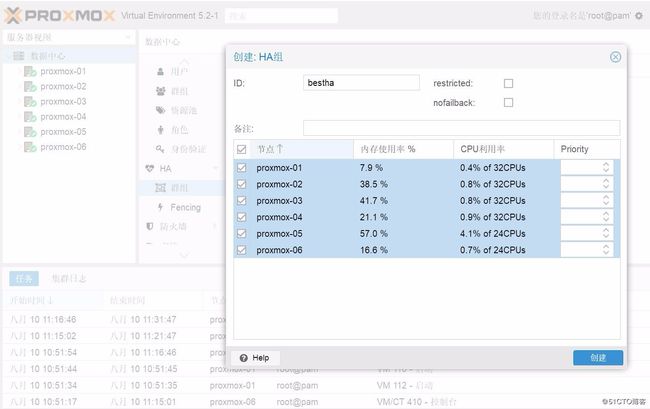The image size is (650, 409).
Task: Toggle the select-all nodes header checkbox
Action: point(241,149)
